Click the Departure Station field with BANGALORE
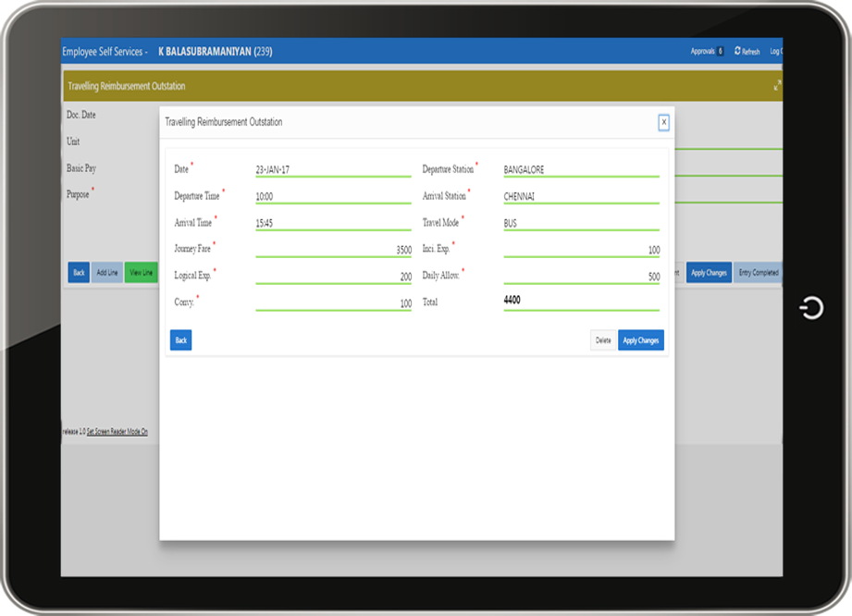This screenshot has width=852, height=616. (x=581, y=170)
